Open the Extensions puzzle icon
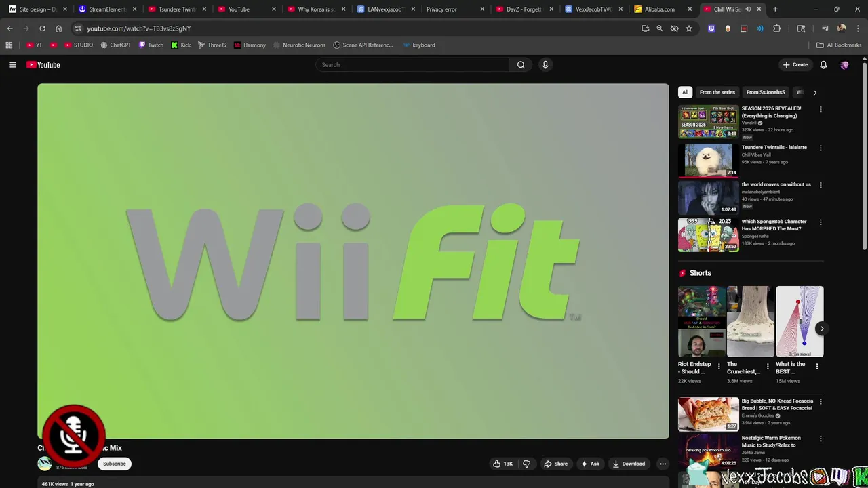 (x=777, y=28)
